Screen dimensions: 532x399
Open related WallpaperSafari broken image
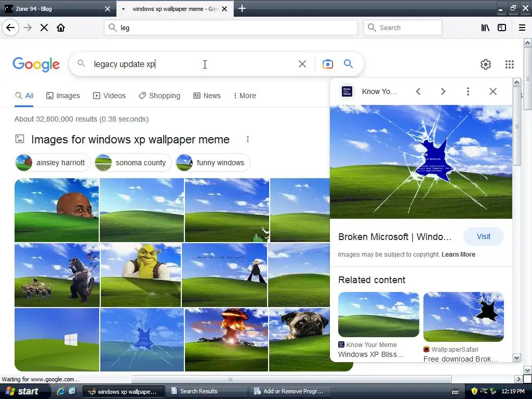[463, 316]
